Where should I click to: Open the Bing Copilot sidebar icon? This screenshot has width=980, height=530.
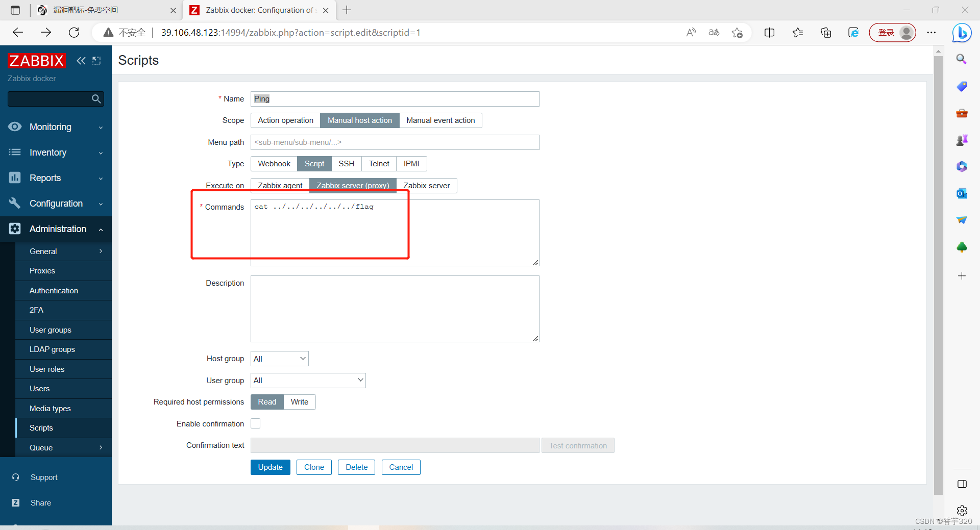[x=962, y=33]
